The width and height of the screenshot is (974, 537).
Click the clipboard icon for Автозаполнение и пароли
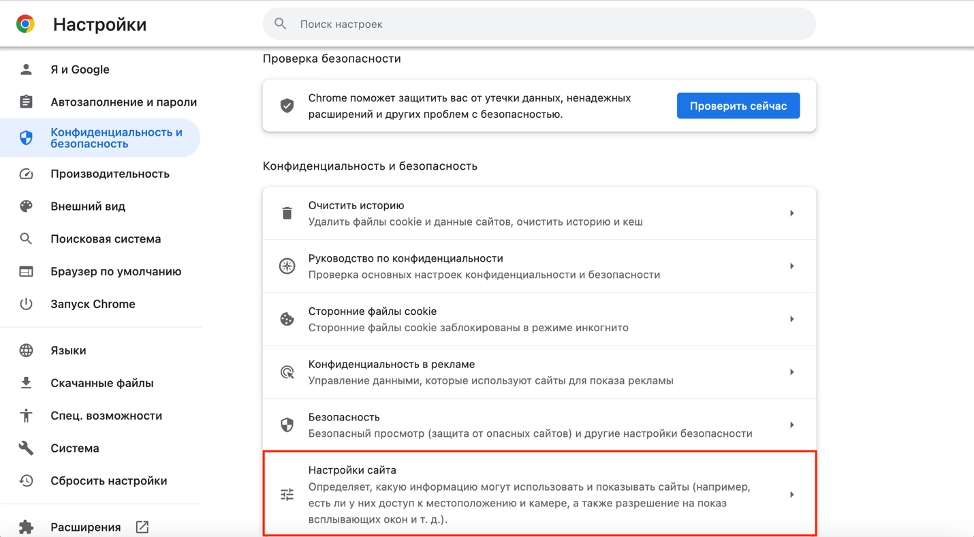27,102
